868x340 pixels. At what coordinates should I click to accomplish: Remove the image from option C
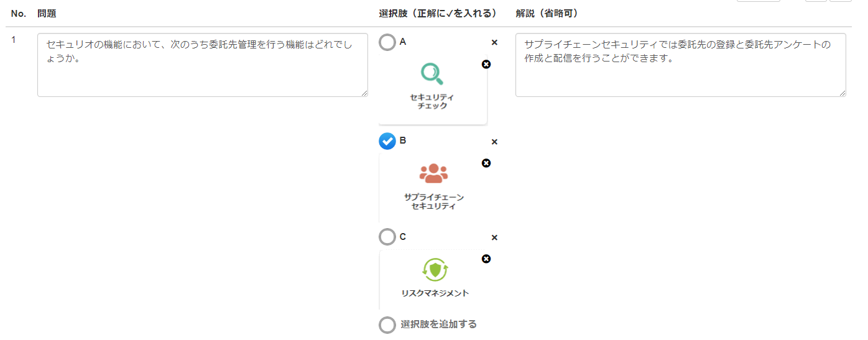pyautogui.click(x=486, y=259)
